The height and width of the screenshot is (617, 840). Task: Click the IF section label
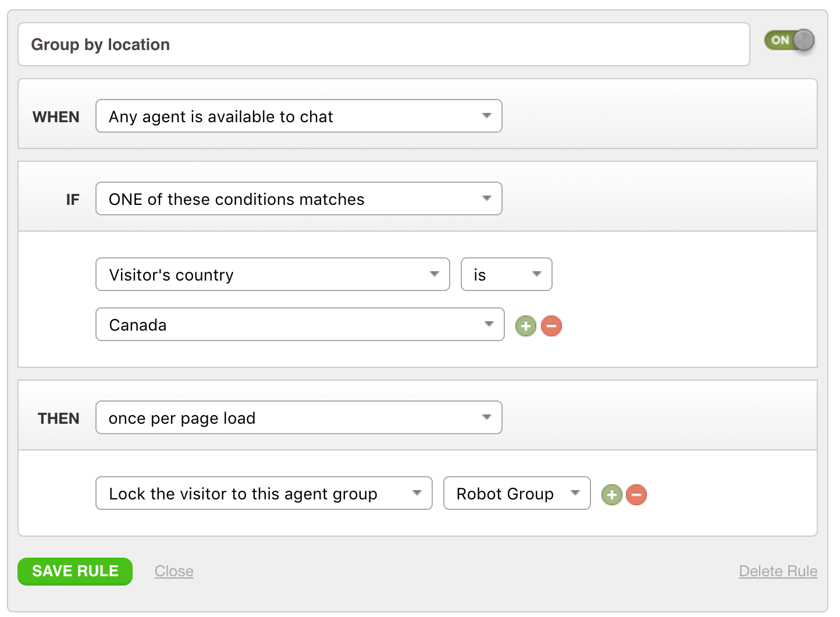pyautogui.click(x=72, y=200)
